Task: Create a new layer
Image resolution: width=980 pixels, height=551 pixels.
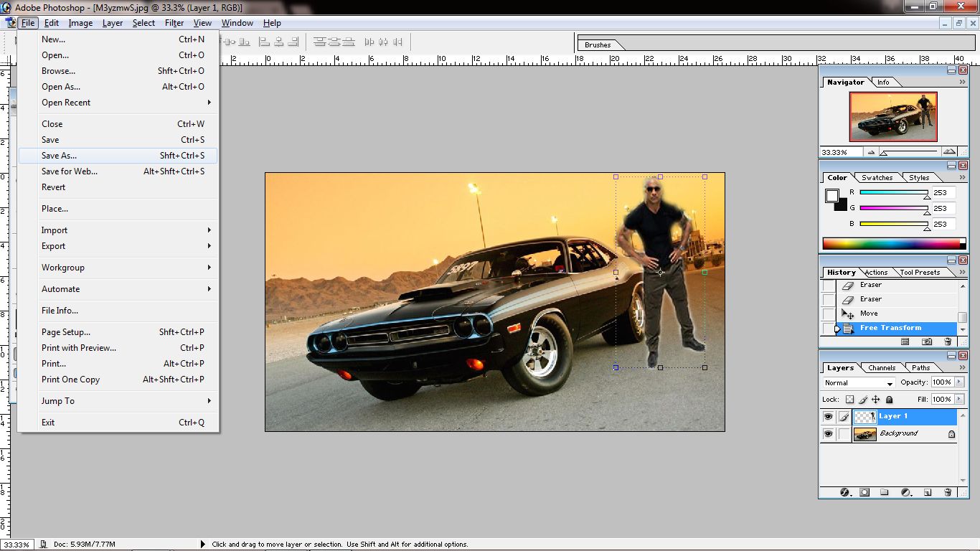Action: pyautogui.click(x=928, y=492)
